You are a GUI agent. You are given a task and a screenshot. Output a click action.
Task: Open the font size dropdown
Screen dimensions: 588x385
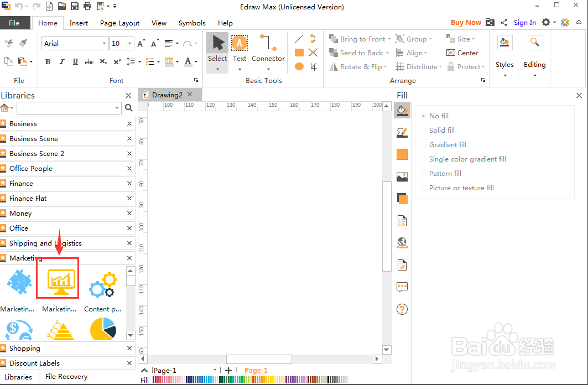[x=130, y=44]
